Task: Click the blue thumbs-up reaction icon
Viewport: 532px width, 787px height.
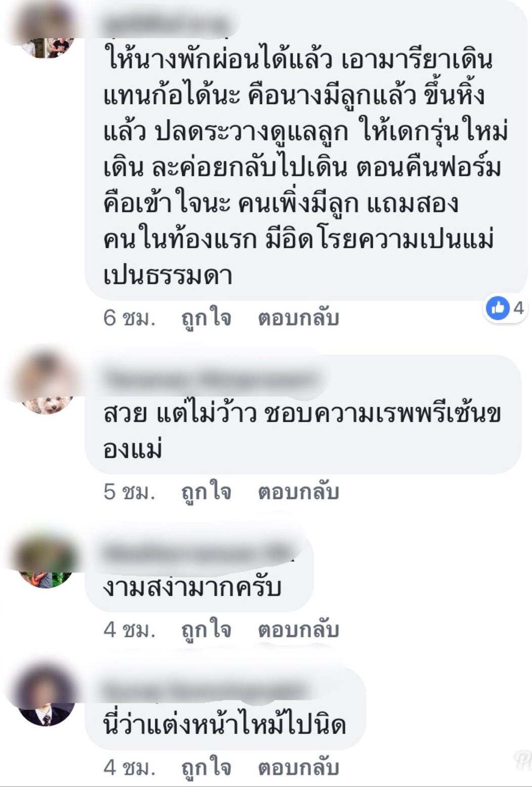Action: pyautogui.click(x=498, y=307)
